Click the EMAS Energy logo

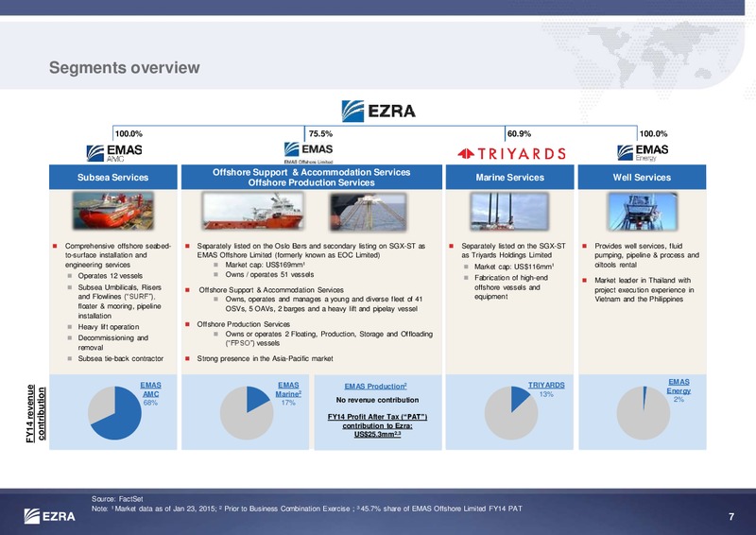click(x=643, y=152)
